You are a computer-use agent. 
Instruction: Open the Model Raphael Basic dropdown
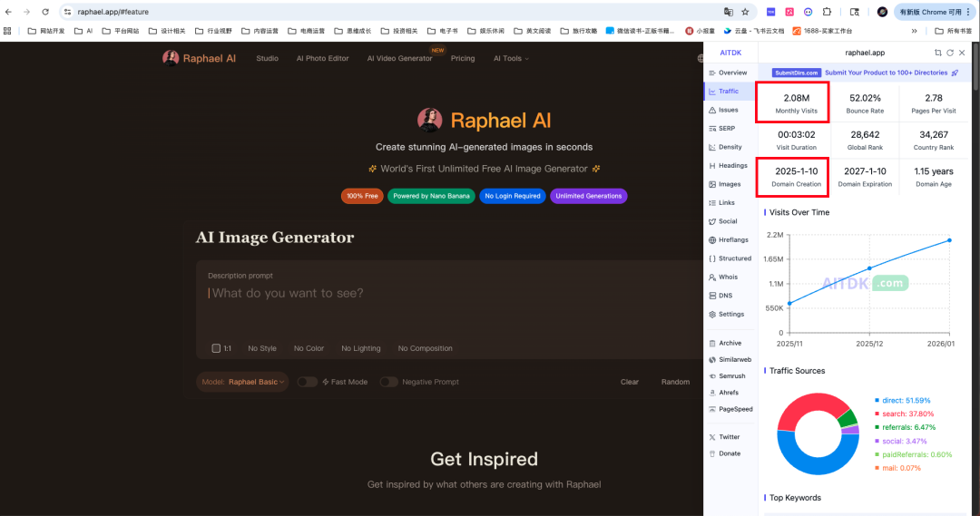point(242,382)
